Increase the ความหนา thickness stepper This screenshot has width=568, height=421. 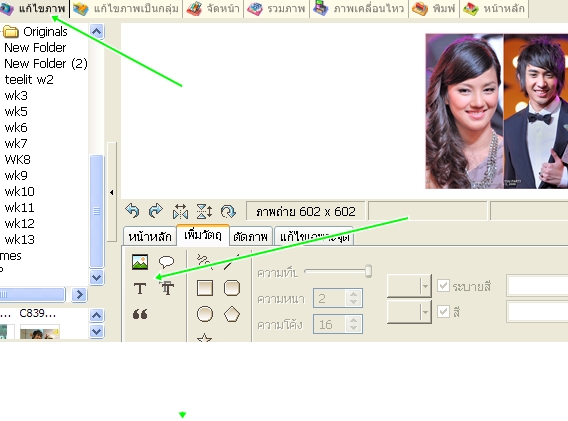pyautogui.click(x=353, y=294)
